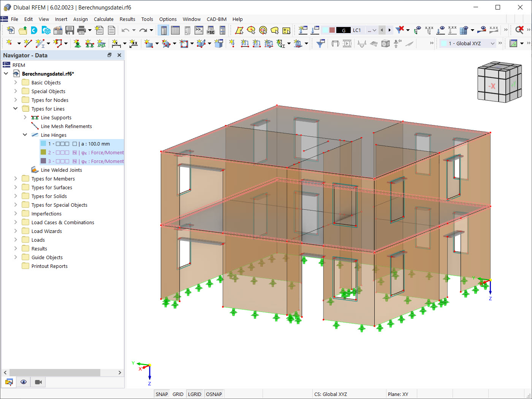Toggle OSNAP in the status bar
532x399 pixels.
click(x=214, y=394)
